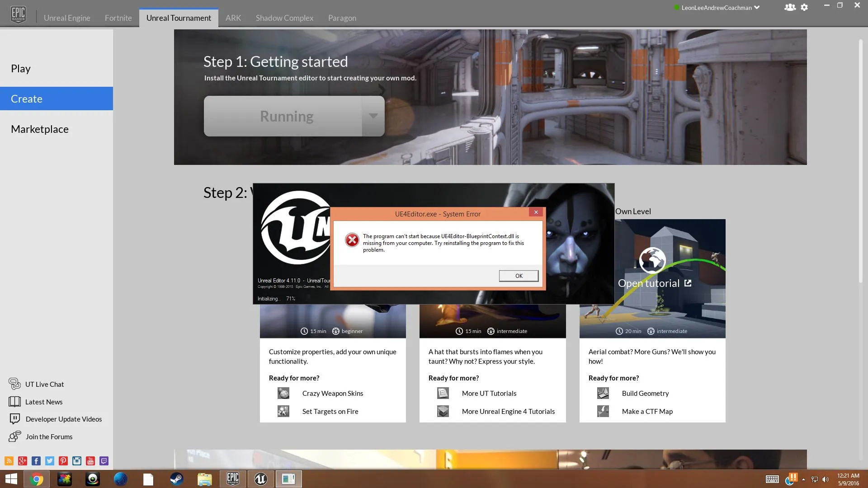This screenshot has height=488, width=868.
Task: Click the taskbar clock showing 12:21 AM
Action: click(x=848, y=479)
